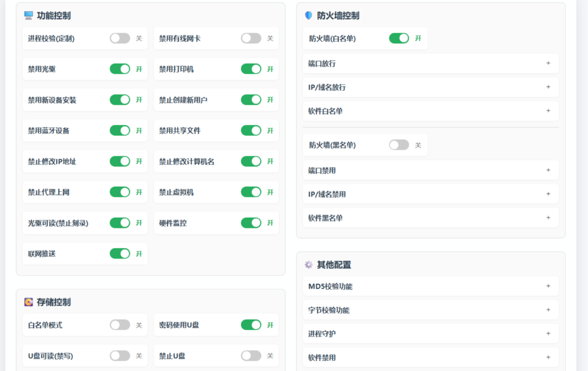Image resolution: width=588 pixels, height=371 pixels.
Task: Enable the 防火墙(黑名单) toggle
Action: pos(399,145)
